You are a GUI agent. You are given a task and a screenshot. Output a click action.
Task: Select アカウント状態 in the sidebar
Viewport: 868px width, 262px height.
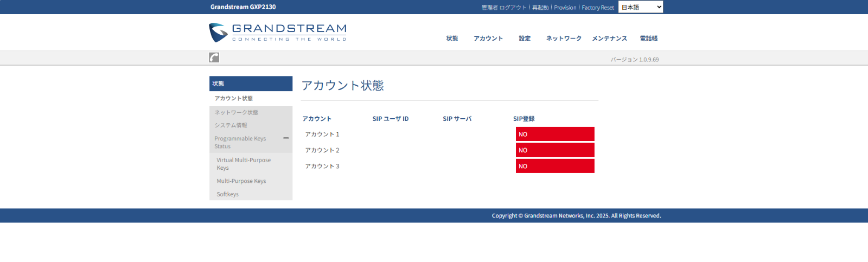click(251, 98)
